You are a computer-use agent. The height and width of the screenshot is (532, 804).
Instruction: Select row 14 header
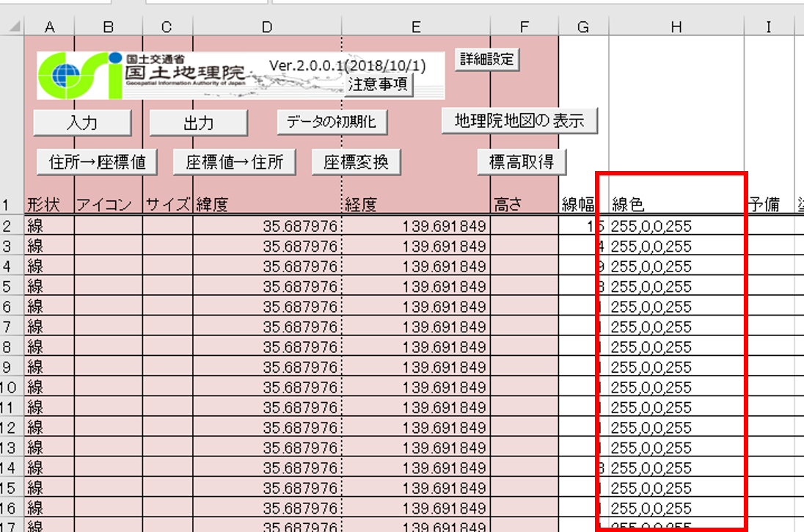[12, 467]
